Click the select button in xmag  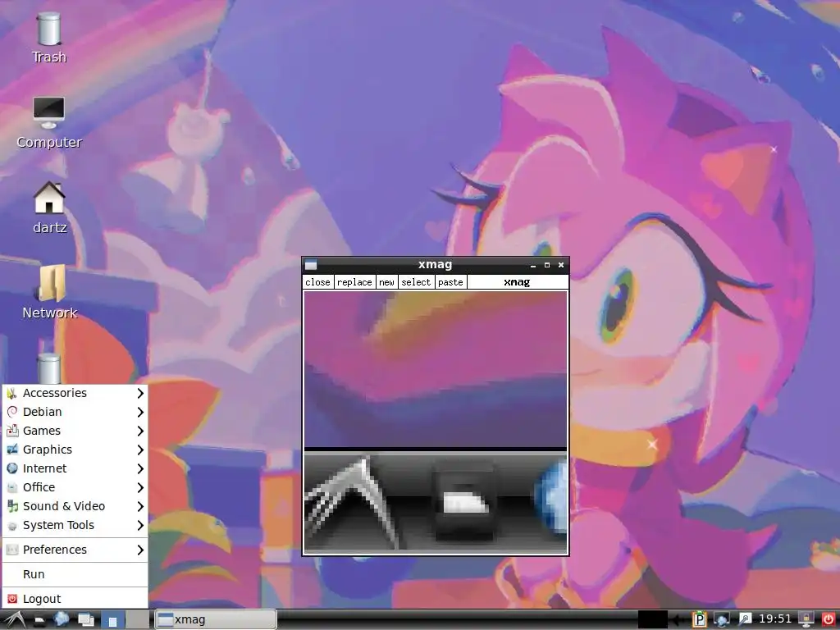416,282
